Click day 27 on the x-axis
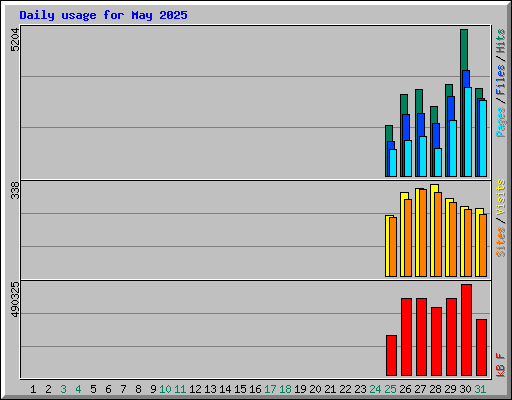Viewport: 512px width, 400px height. [x=420, y=389]
